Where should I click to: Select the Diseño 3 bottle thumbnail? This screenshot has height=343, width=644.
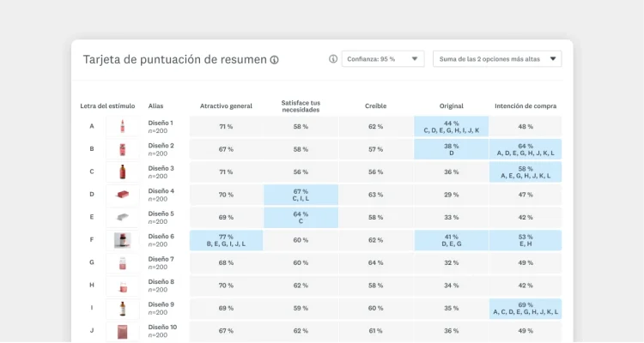click(x=122, y=172)
